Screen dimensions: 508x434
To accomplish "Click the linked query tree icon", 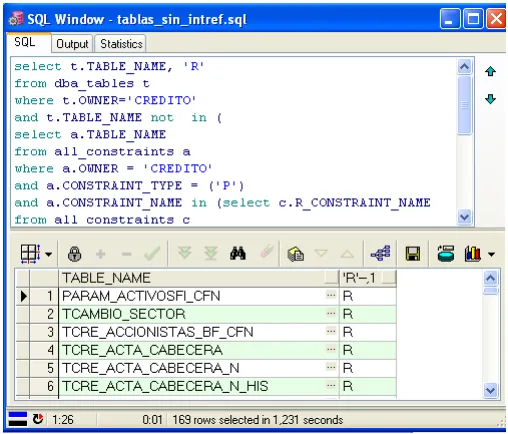I will coord(380,253).
